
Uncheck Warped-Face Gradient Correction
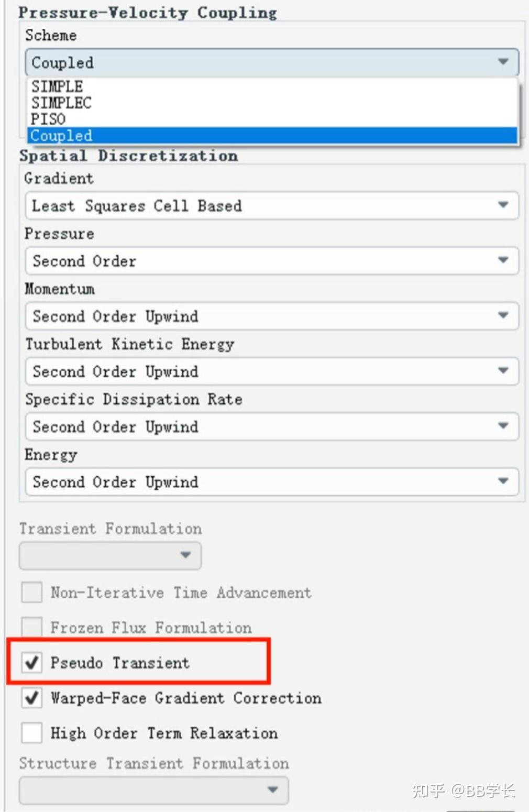[32, 698]
